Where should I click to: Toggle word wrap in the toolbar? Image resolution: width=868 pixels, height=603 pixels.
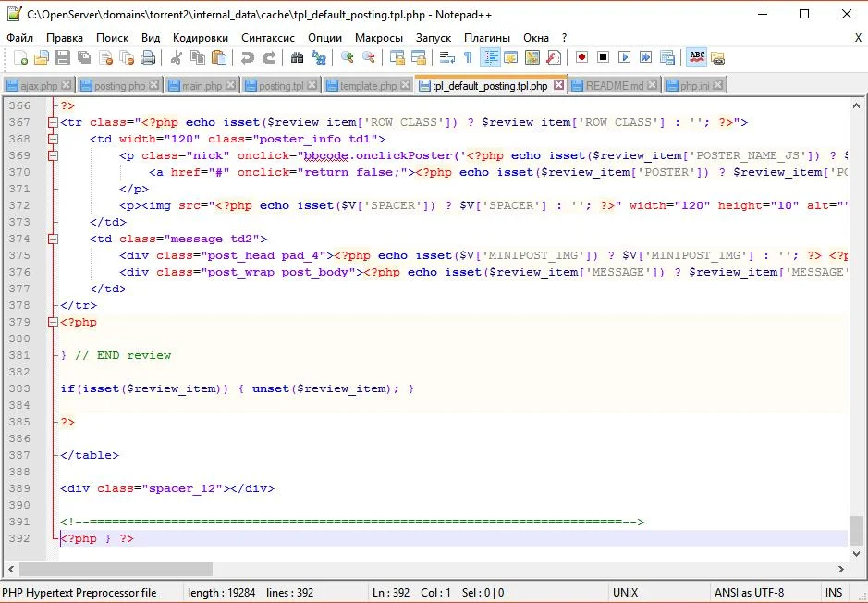coord(446,57)
